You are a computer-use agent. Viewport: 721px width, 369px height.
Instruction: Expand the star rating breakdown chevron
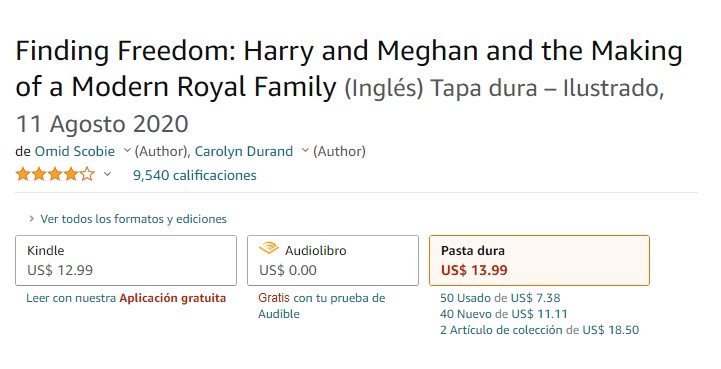(x=107, y=174)
